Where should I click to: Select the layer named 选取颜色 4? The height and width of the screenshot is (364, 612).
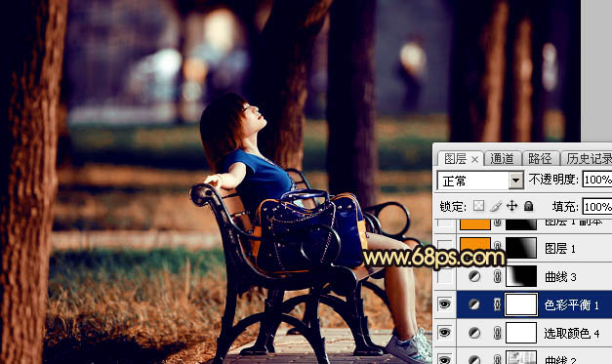click(x=572, y=333)
